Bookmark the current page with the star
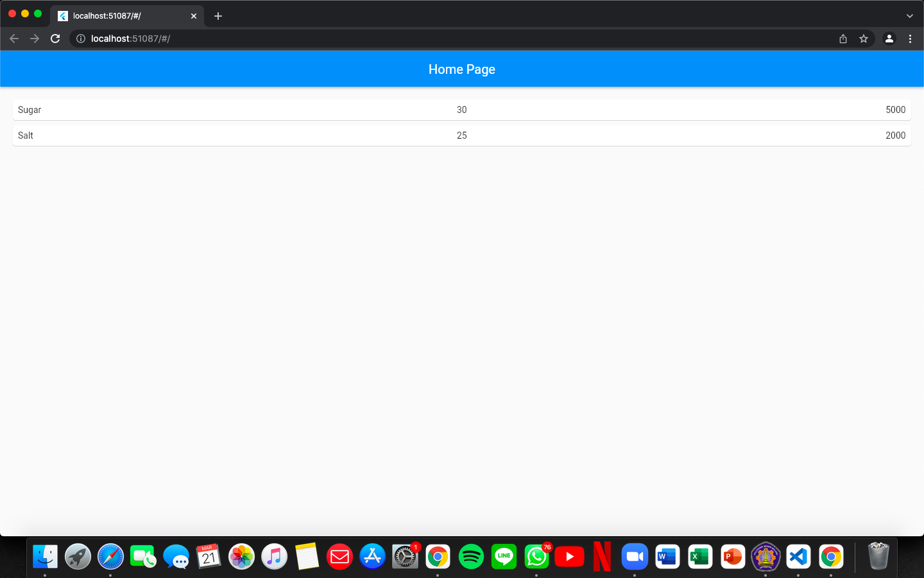This screenshot has width=924, height=578. (x=863, y=39)
